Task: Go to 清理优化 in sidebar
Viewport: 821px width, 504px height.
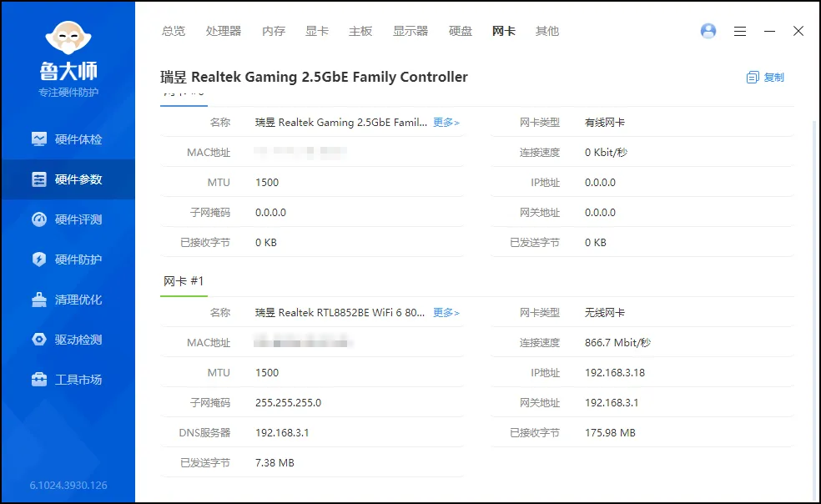Action: [78, 300]
